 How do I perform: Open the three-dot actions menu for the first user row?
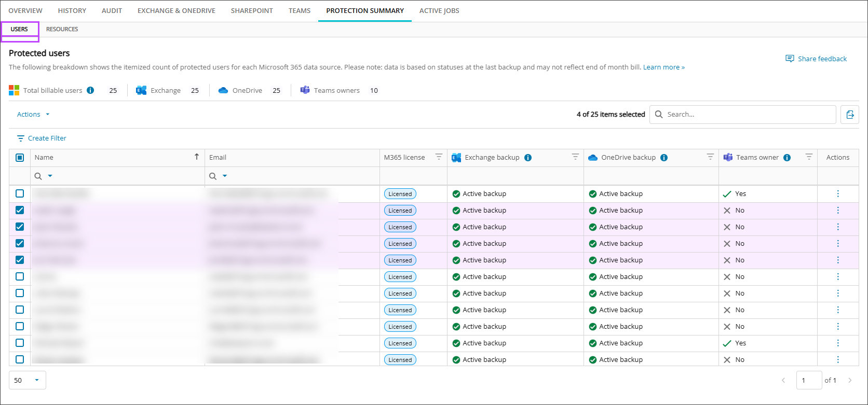coord(838,193)
